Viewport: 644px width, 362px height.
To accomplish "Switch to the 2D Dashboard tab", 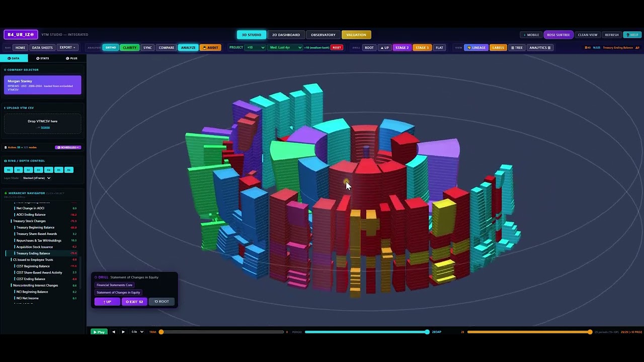I will point(286,35).
